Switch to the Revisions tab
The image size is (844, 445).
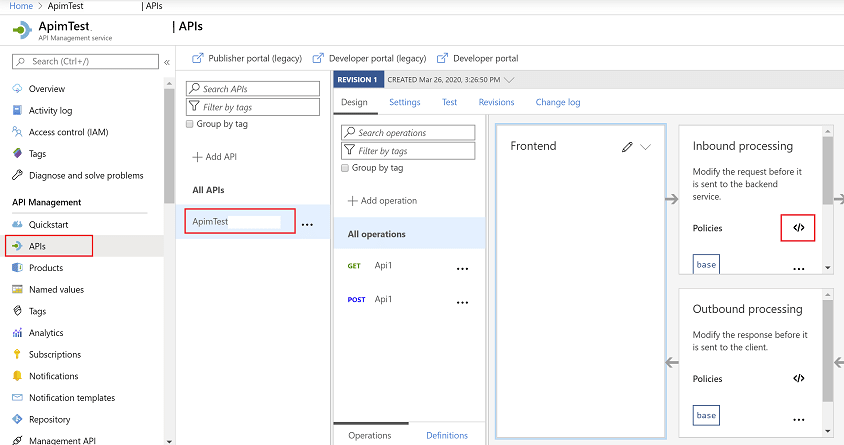pyautogui.click(x=496, y=102)
